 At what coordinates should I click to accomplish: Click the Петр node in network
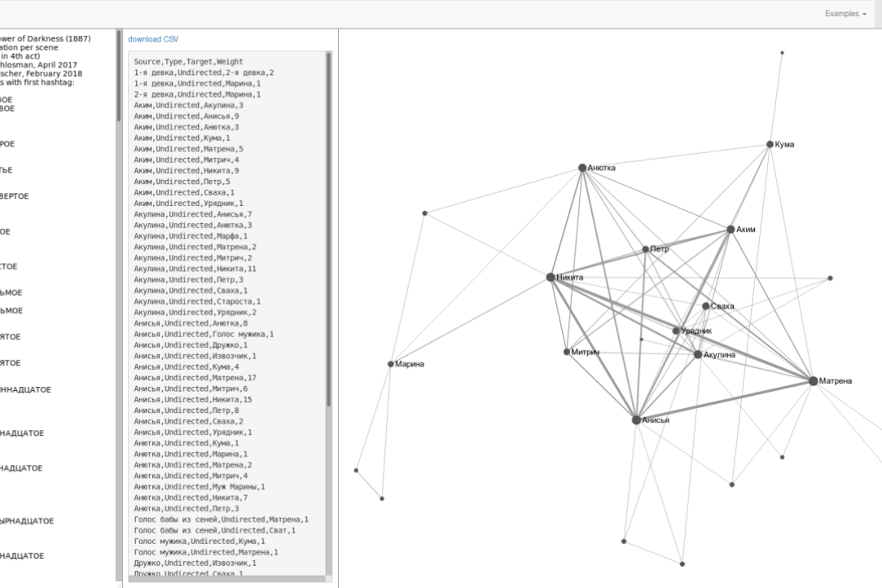[645, 249]
